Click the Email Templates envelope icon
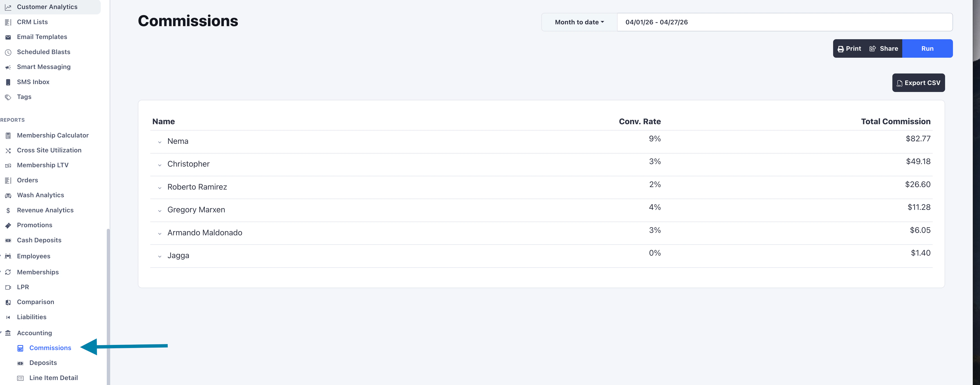 click(8, 37)
